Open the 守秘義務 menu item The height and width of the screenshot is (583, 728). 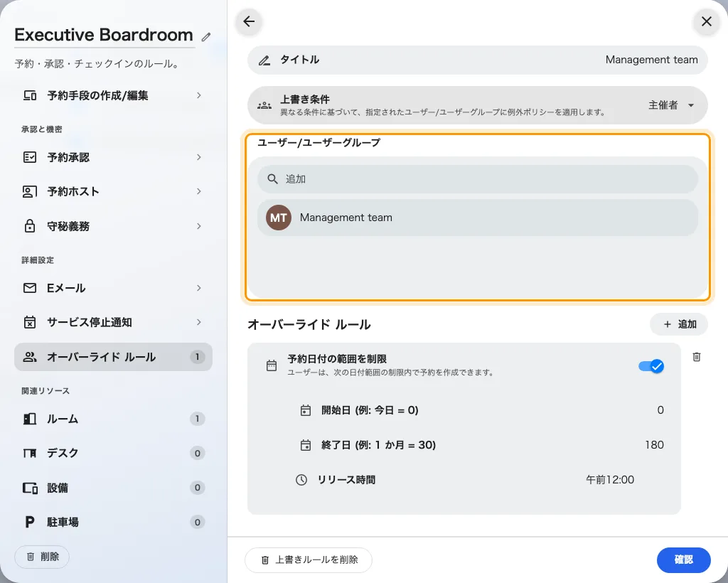tap(113, 226)
